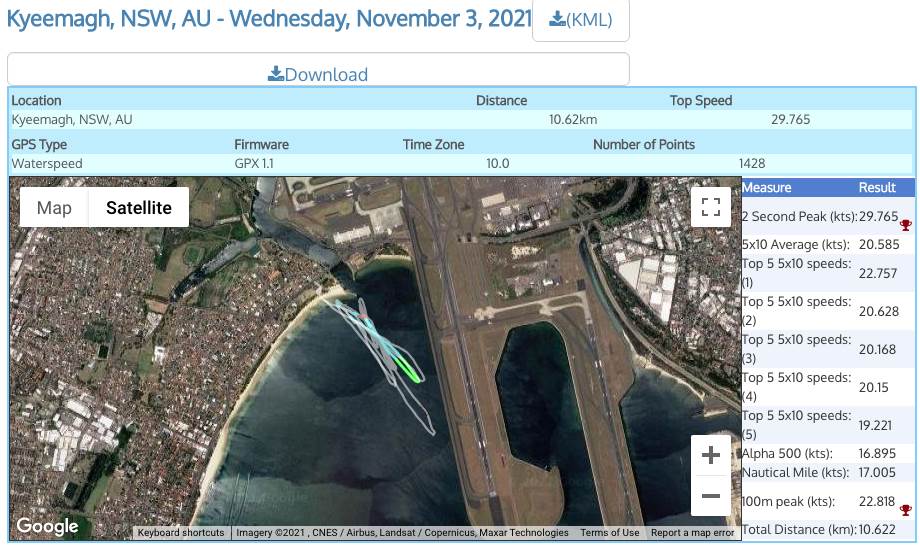
Task: Toggle fullscreen map view
Action: (711, 208)
